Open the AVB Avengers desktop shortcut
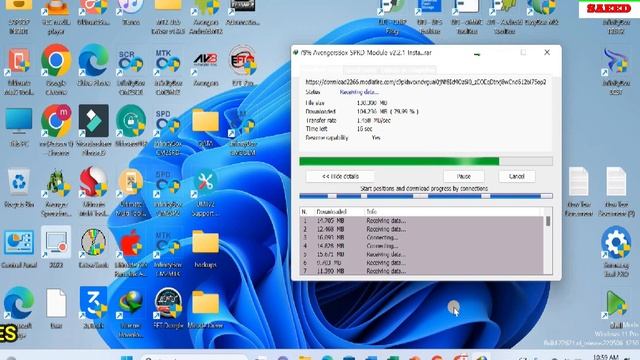Image resolution: width=640 pixels, height=360 pixels. pos(205,62)
